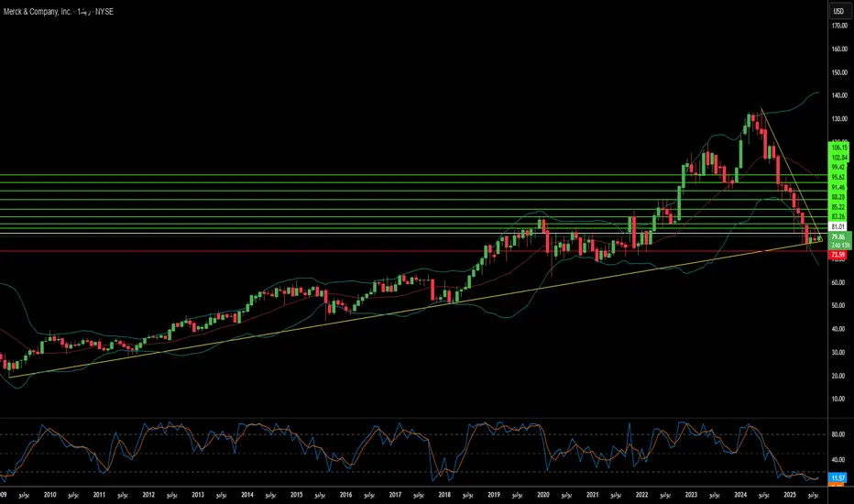854x504 pixels.
Task: Click the current price label 79.86
Action: (x=838, y=237)
